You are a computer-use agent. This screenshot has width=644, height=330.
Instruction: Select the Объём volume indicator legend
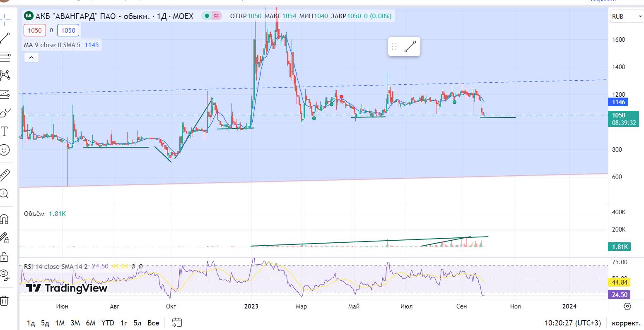(x=34, y=214)
